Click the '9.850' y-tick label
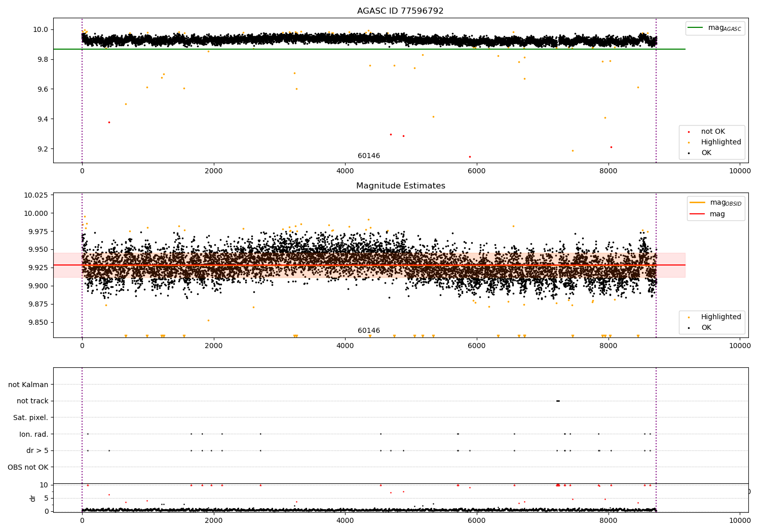The image size is (760, 532). point(38,322)
